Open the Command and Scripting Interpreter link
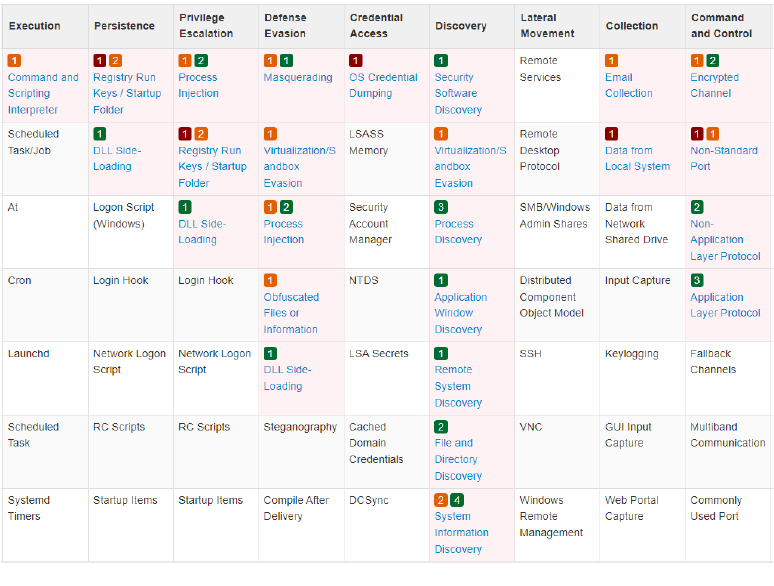The image size is (774, 586). point(43,93)
